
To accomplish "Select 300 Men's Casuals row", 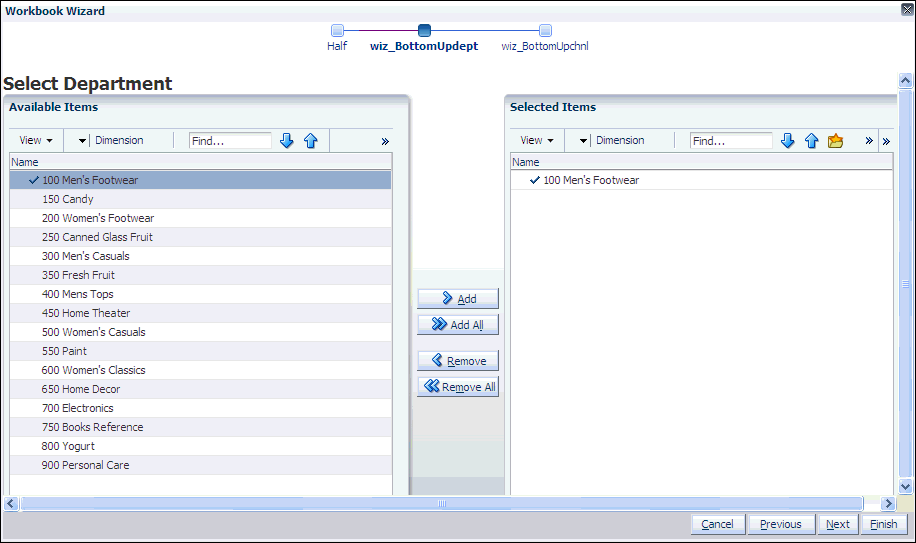I will (x=200, y=256).
